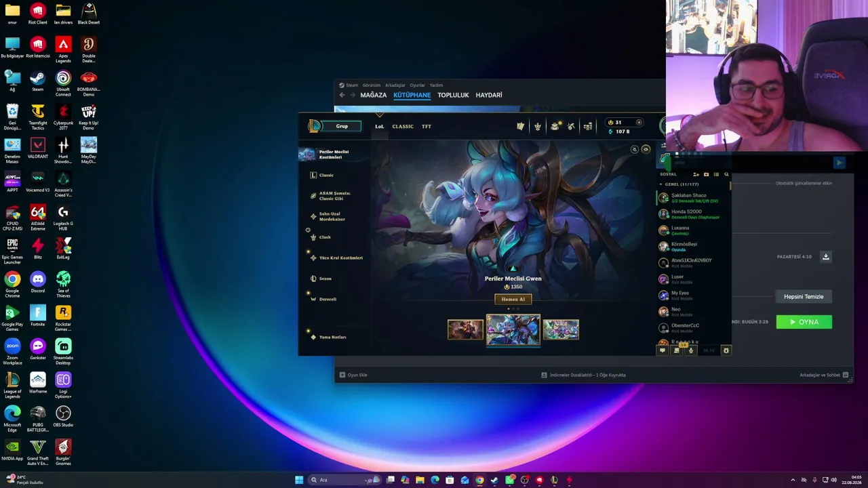
Task: Open the KÜTÜPHANE tab in Steam
Action: click(412, 95)
